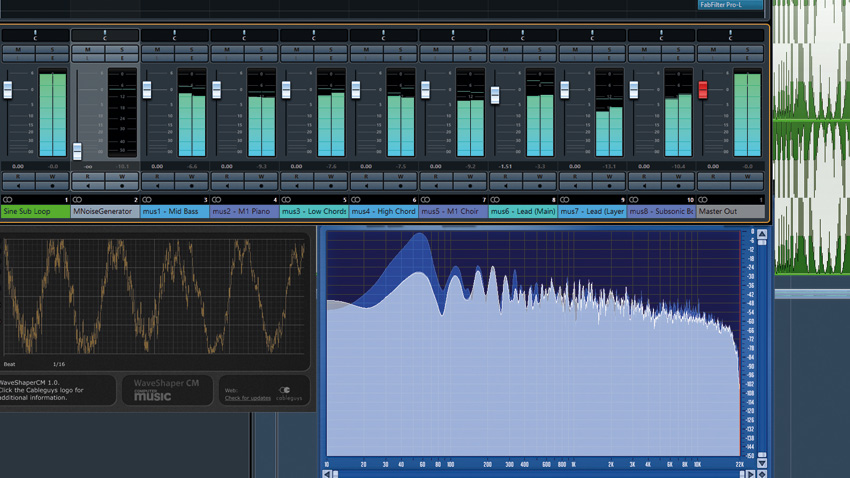The image size is (850, 478).
Task: Open edit channel settings (E) for mus3 - Low Chords
Action: 331,57
